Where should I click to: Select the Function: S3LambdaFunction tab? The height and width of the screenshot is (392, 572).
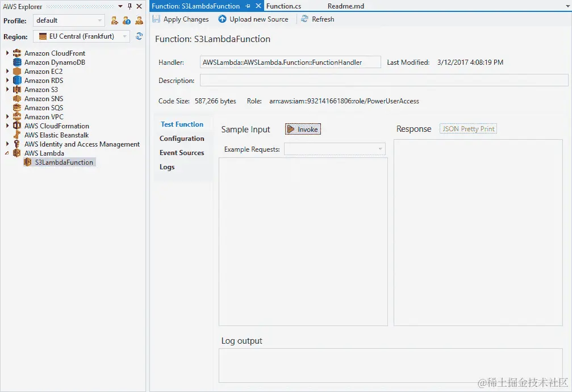point(195,6)
